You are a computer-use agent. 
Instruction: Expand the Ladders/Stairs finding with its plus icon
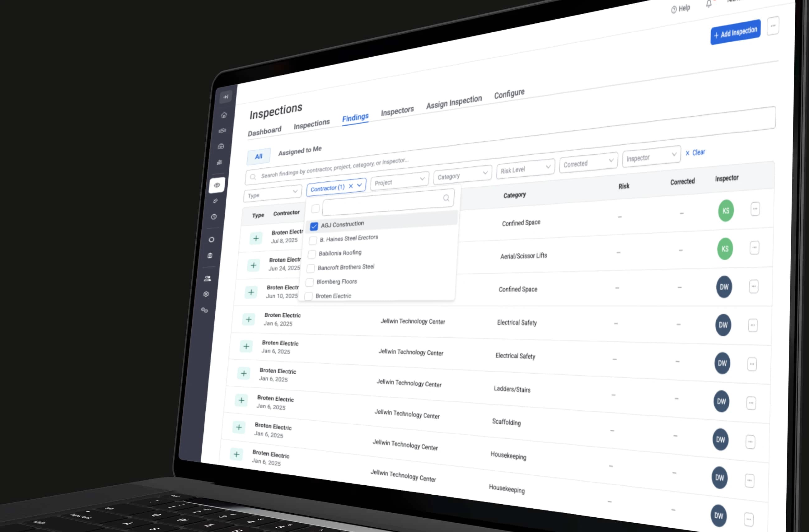click(244, 373)
